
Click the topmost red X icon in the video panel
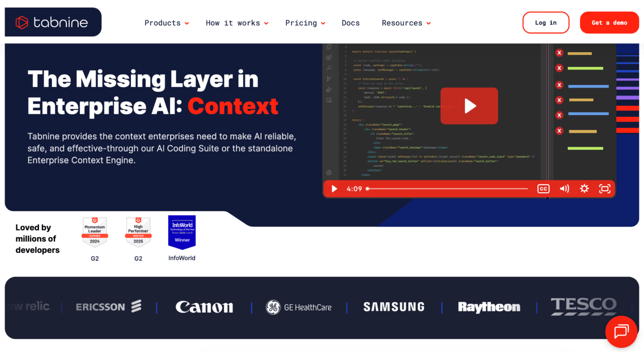[x=559, y=53]
